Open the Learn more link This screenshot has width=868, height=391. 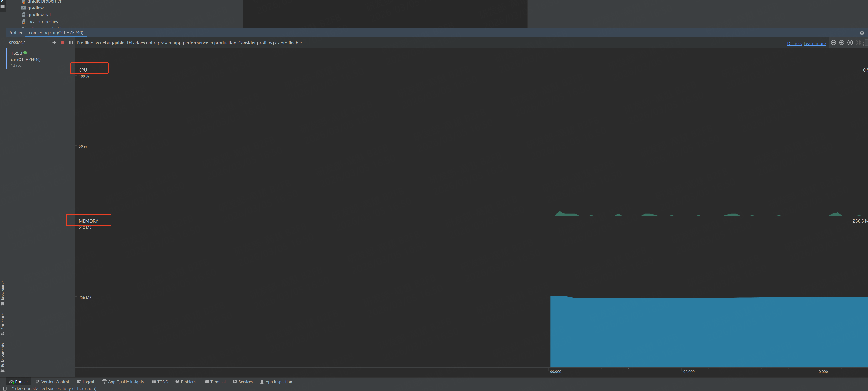815,43
